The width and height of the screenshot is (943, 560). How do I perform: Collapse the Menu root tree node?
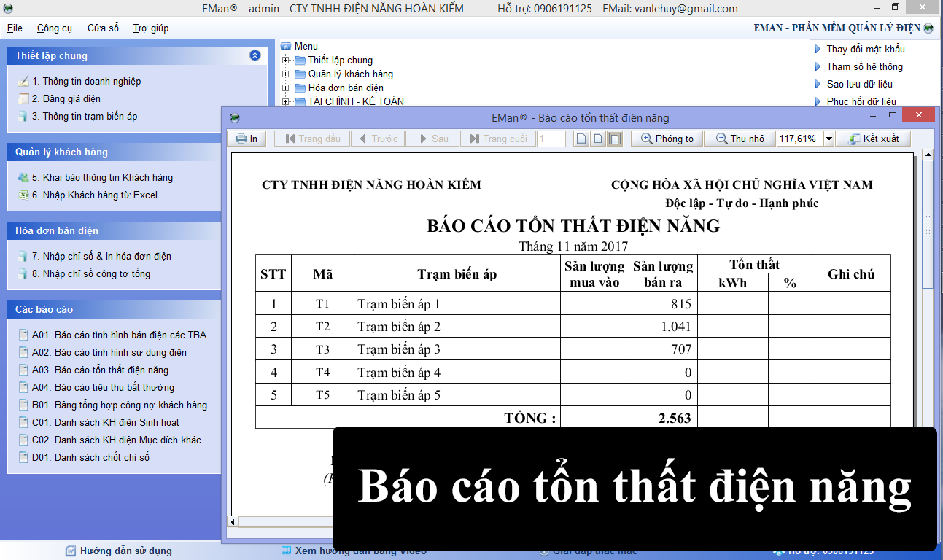[286, 46]
